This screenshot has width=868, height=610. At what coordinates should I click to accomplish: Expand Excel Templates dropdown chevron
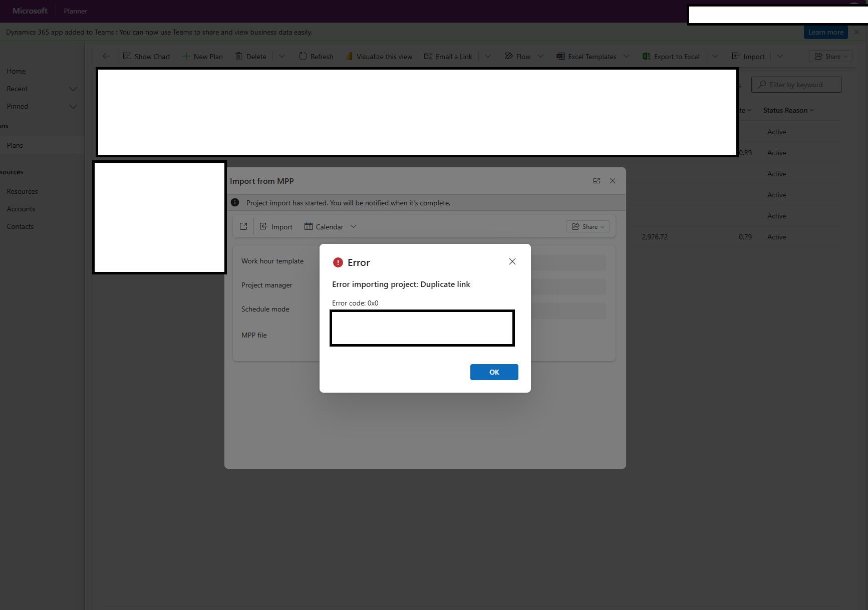click(627, 56)
